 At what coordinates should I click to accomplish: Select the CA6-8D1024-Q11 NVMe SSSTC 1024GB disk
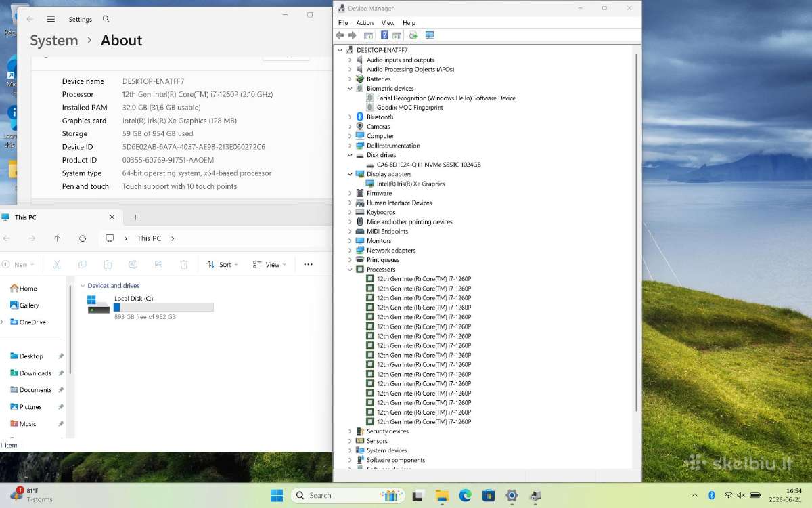[x=428, y=165]
